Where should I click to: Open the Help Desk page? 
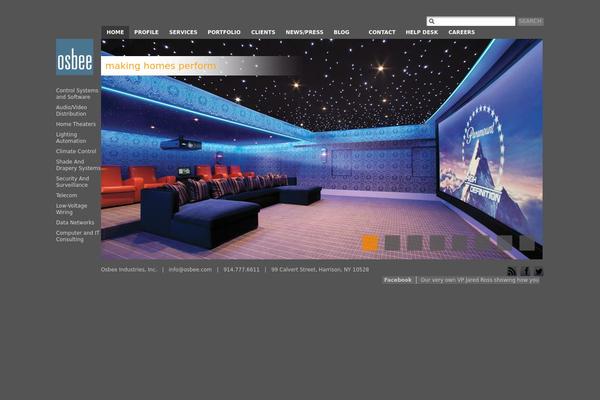click(422, 32)
